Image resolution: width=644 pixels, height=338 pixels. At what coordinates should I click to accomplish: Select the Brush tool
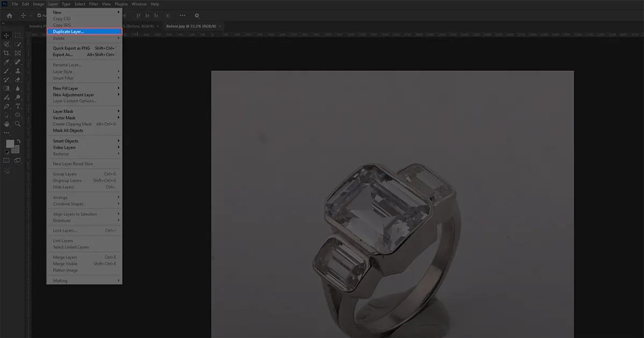[x=6, y=71]
